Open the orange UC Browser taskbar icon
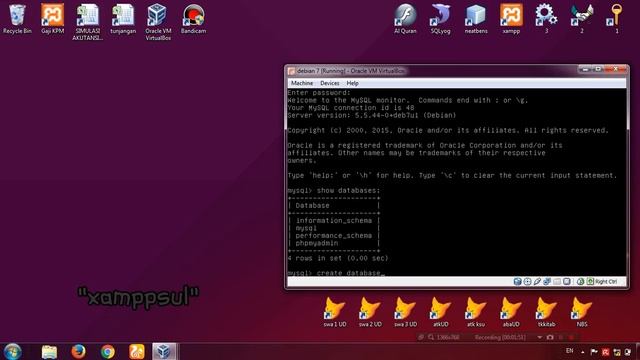This screenshot has height=360, width=640. (x=137, y=351)
